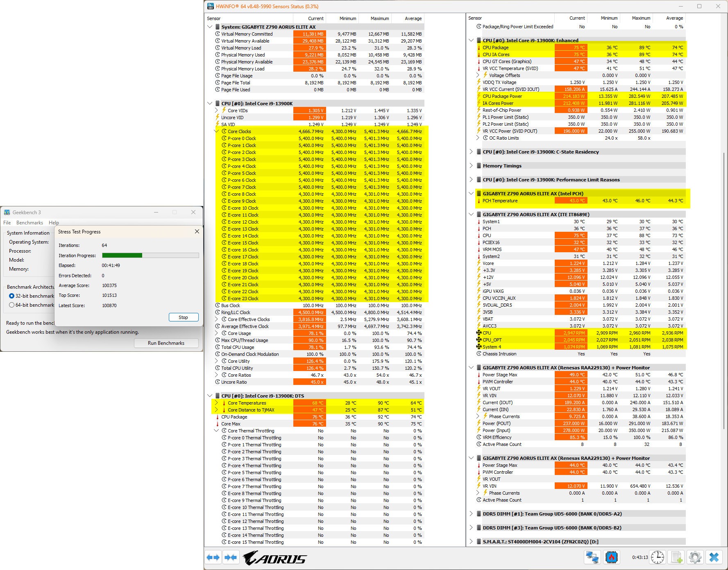Click the Core Max thermometer icon
Image resolution: width=728 pixels, height=570 pixels.
(x=217, y=424)
